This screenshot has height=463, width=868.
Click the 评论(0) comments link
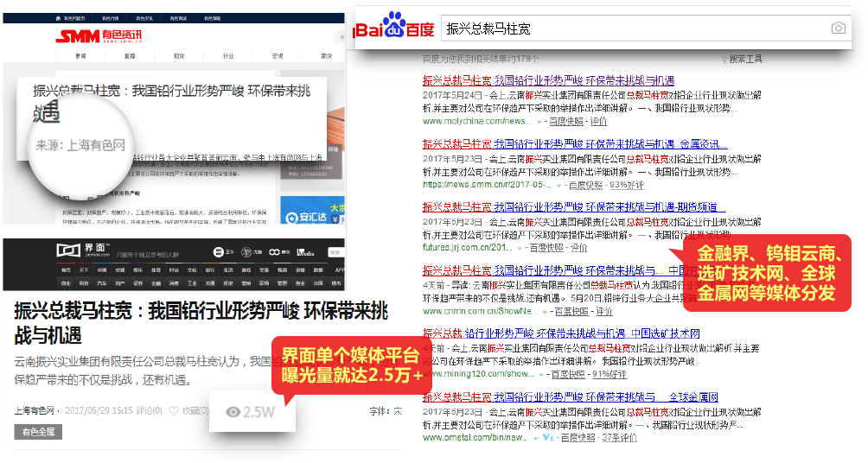pyautogui.click(x=150, y=411)
